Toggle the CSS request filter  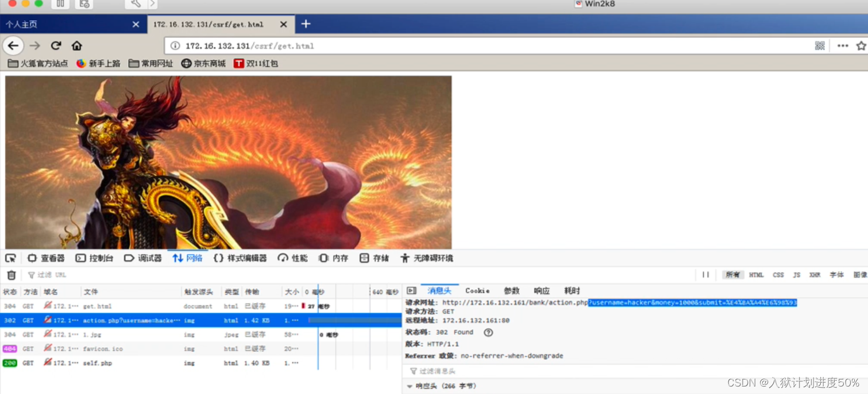point(778,275)
